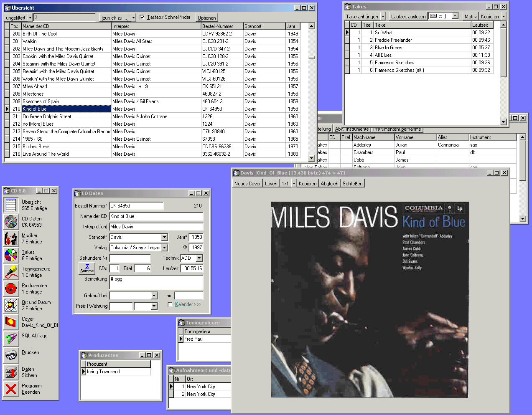Click the Abgleich button
This screenshot has width=532, height=415.
pyautogui.click(x=329, y=183)
